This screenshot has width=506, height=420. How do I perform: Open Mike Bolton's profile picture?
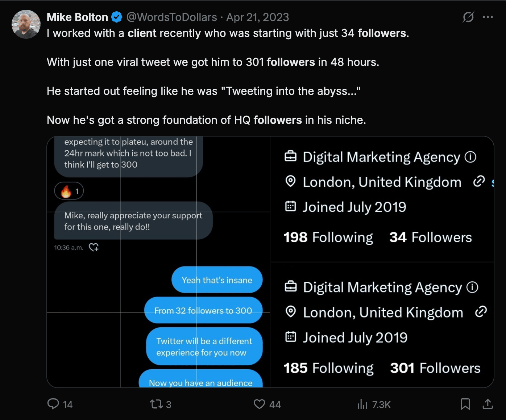[x=26, y=24]
